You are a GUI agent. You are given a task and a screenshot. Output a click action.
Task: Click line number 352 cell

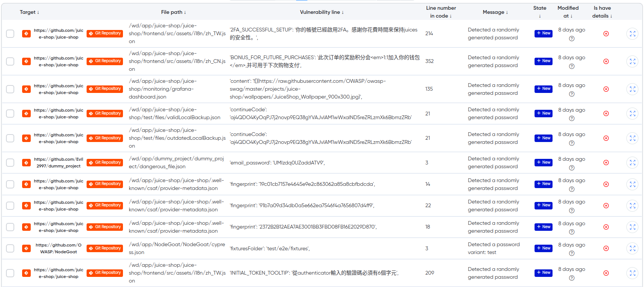pyautogui.click(x=430, y=61)
